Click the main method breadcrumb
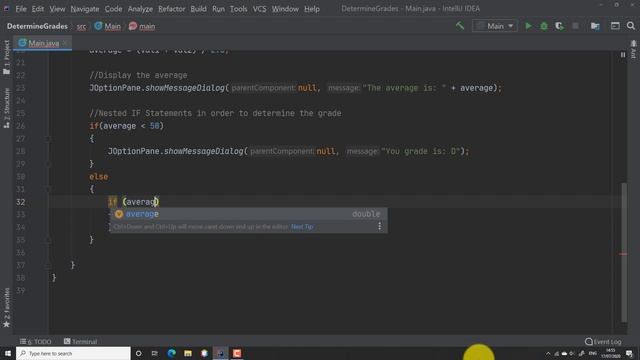 [142, 26]
